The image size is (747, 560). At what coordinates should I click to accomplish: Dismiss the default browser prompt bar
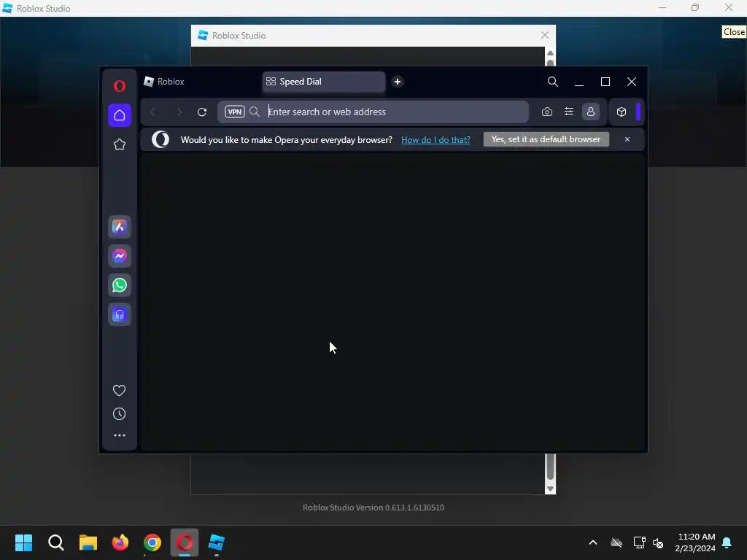pos(627,139)
